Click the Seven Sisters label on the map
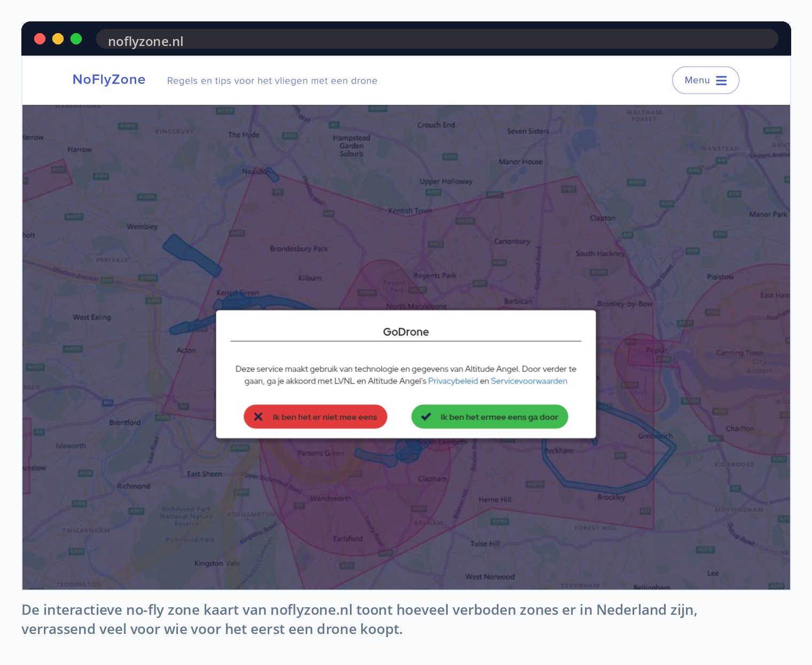This screenshot has width=812, height=665. (528, 131)
